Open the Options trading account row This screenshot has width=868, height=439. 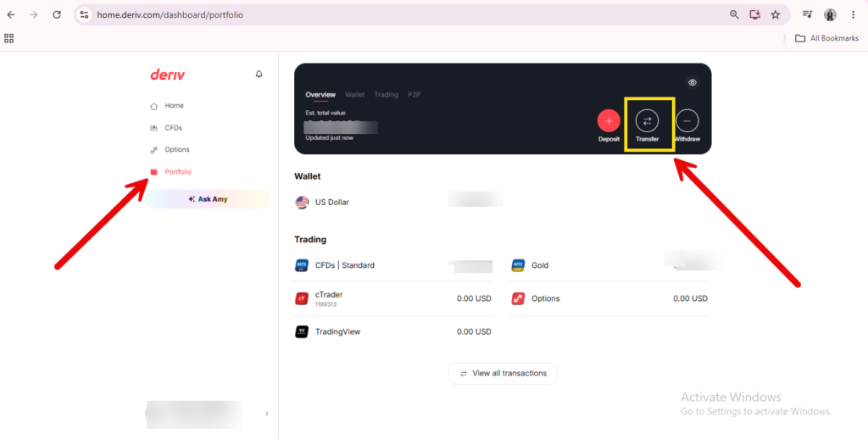coord(609,299)
